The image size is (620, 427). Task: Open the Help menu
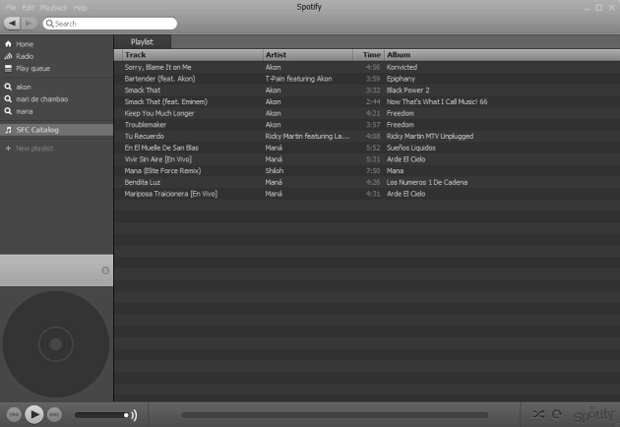pyautogui.click(x=80, y=8)
